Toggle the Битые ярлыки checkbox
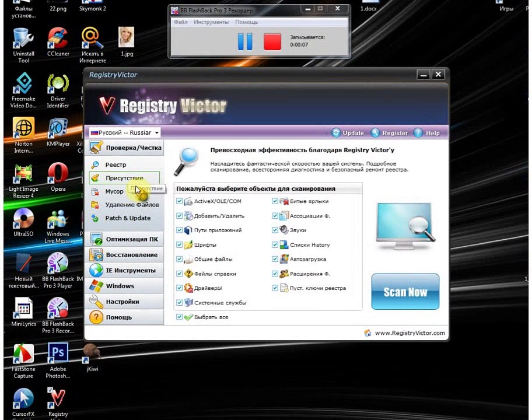Screen dimensions: 532x420 click(275, 201)
